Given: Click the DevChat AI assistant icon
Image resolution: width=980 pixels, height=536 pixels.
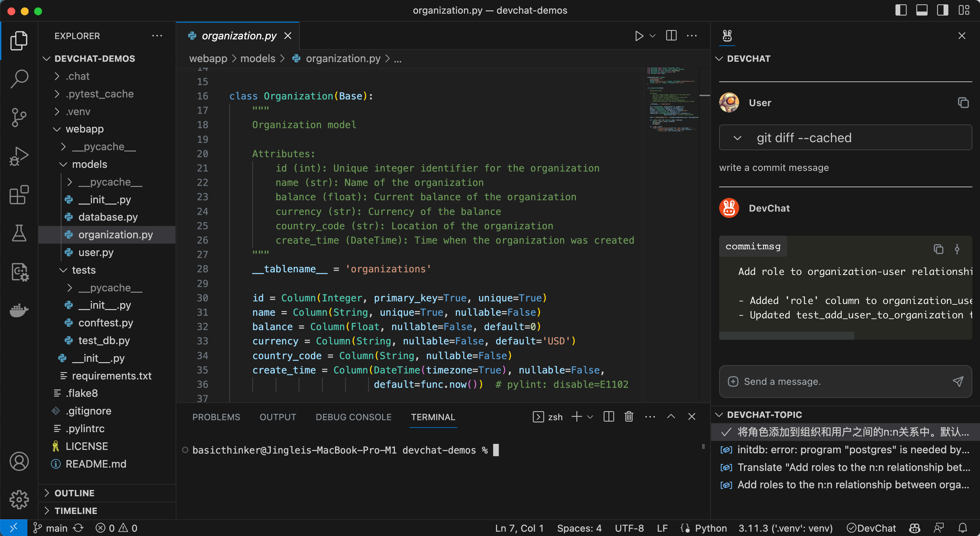Looking at the screenshot, I should [727, 36].
